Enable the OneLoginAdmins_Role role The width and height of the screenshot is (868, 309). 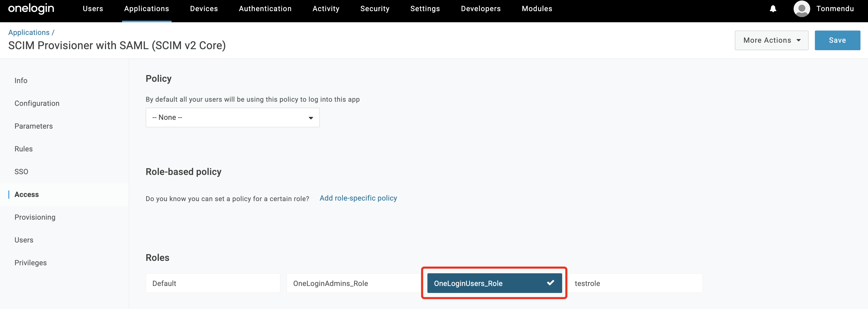353,283
